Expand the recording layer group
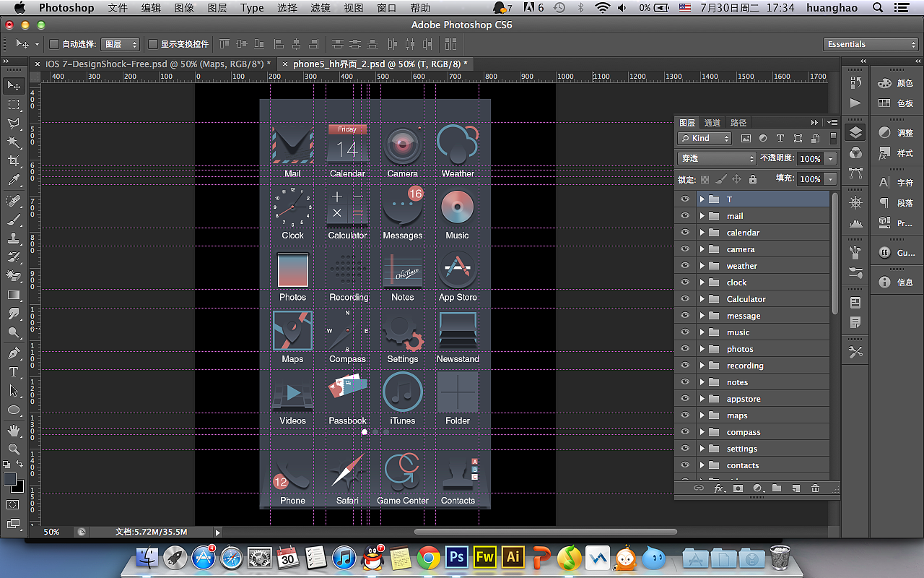 [x=702, y=365]
